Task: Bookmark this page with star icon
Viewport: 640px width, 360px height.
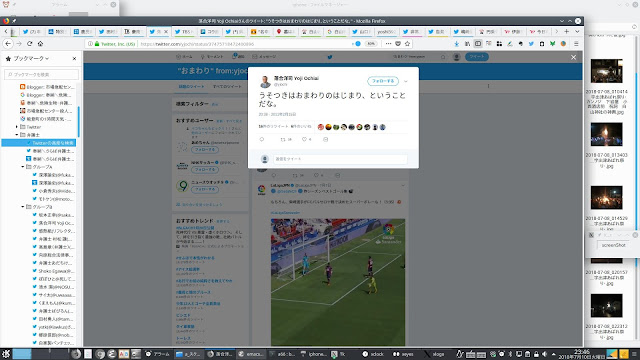Action: (407, 43)
